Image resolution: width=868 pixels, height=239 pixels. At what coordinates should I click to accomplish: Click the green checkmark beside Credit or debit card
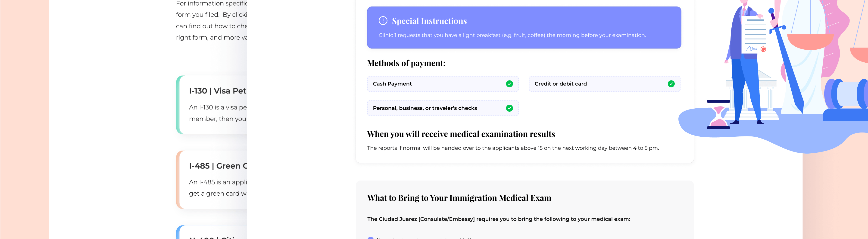coord(671,84)
